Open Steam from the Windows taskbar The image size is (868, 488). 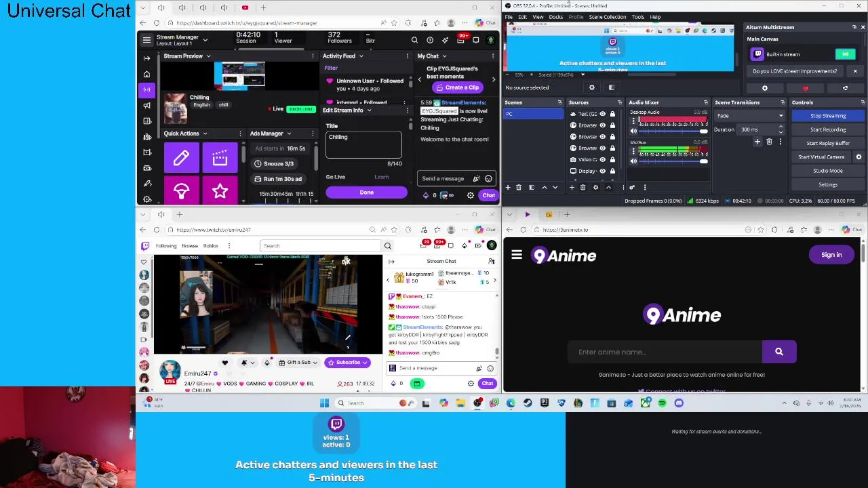click(528, 403)
